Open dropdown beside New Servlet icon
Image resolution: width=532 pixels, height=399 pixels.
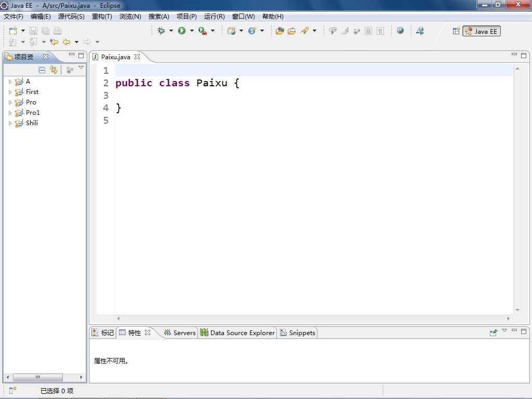[x=262, y=31]
